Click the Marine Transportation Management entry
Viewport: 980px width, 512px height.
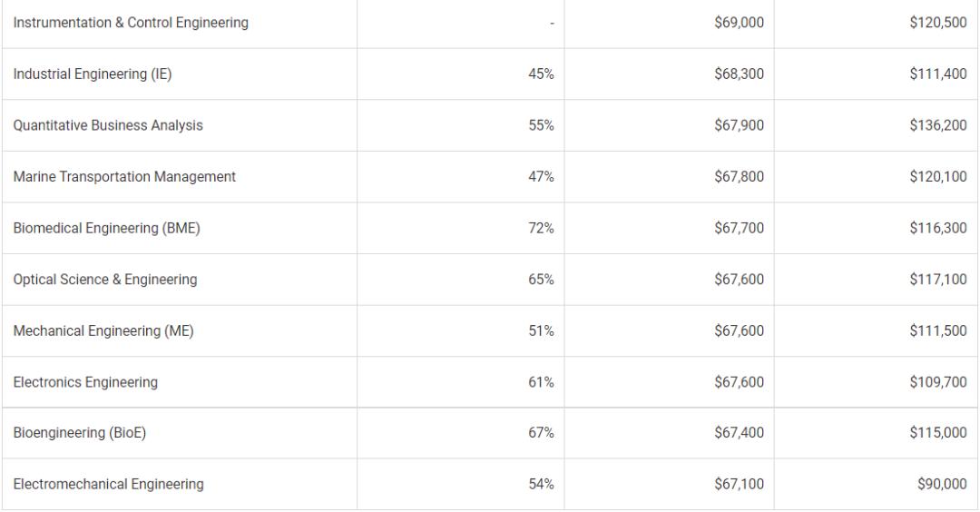point(124,177)
